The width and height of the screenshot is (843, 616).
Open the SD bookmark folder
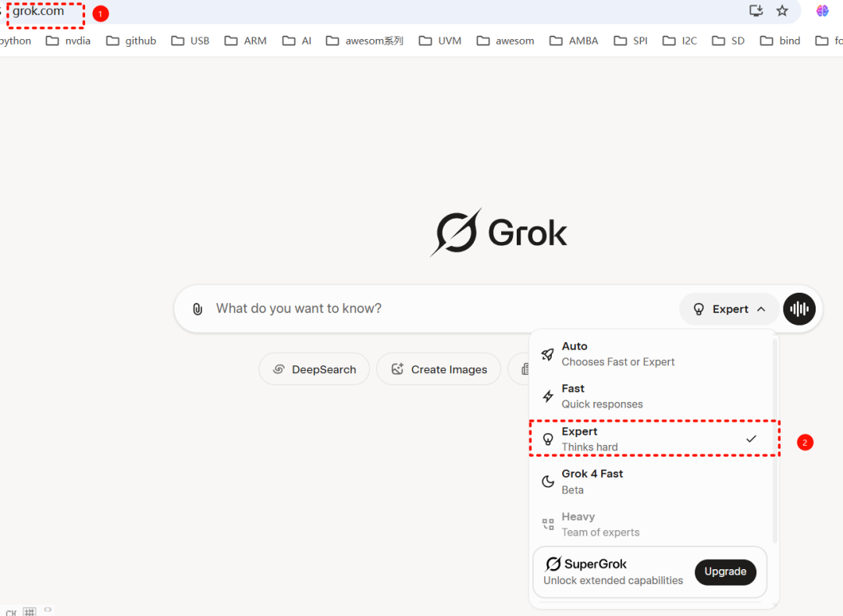click(728, 41)
